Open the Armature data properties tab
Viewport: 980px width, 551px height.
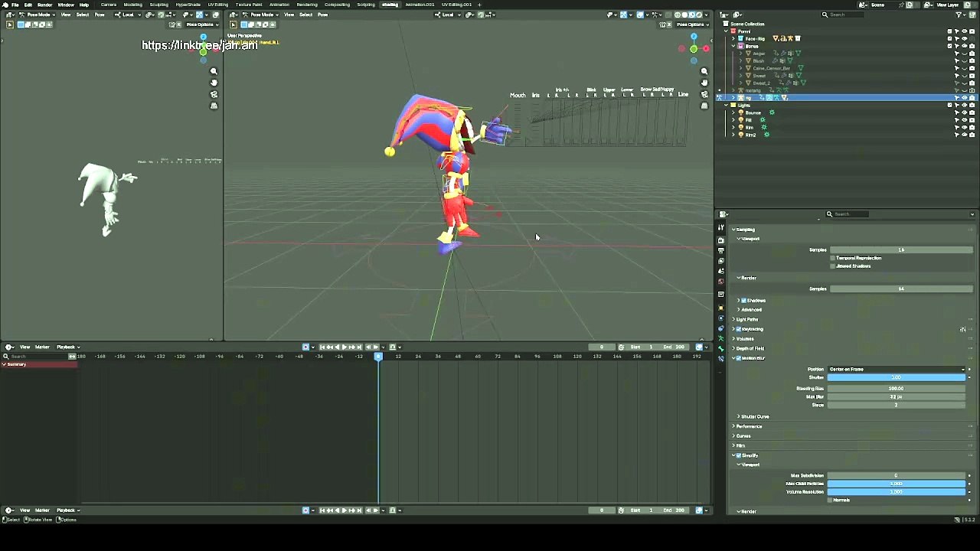point(720,338)
